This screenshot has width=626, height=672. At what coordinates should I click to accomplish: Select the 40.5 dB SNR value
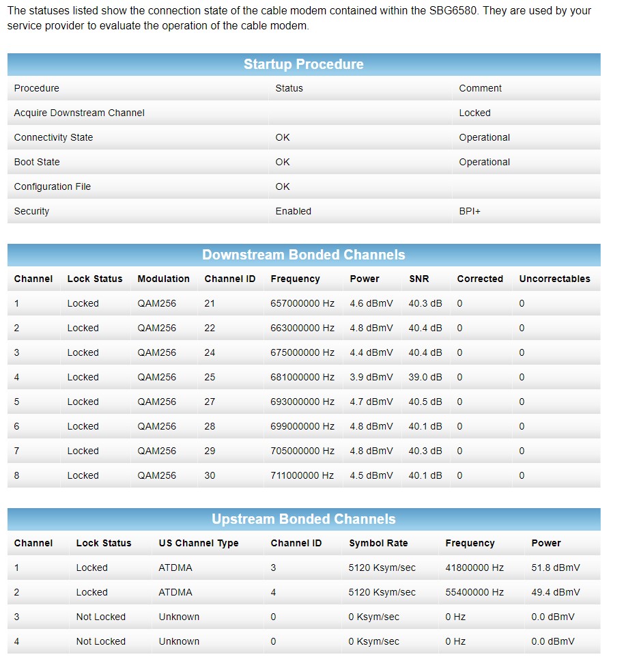(425, 402)
